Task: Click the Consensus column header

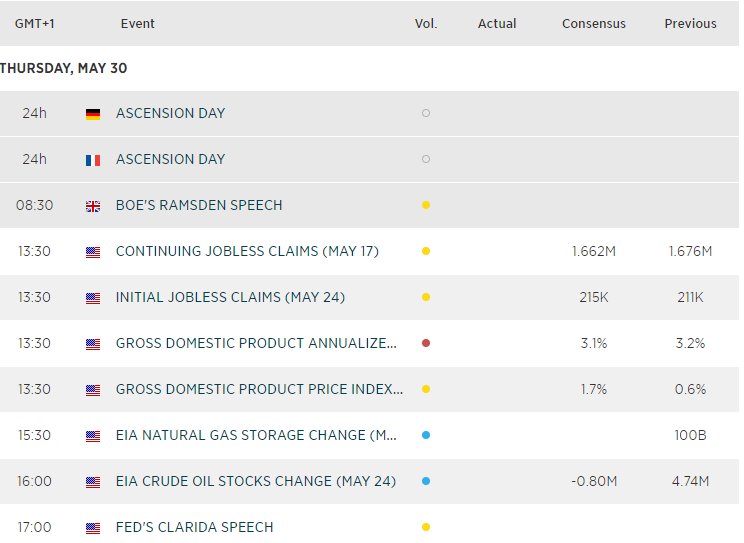Action: 594,24
